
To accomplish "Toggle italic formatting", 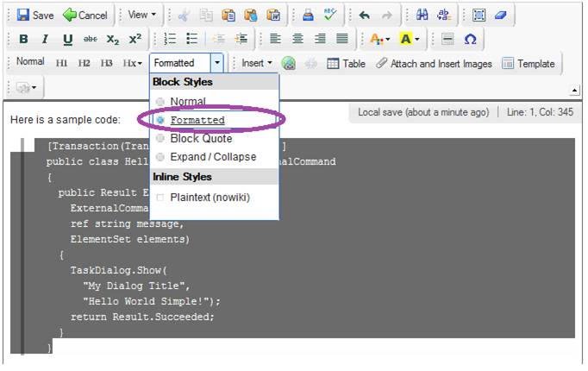I will click(45, 39).
